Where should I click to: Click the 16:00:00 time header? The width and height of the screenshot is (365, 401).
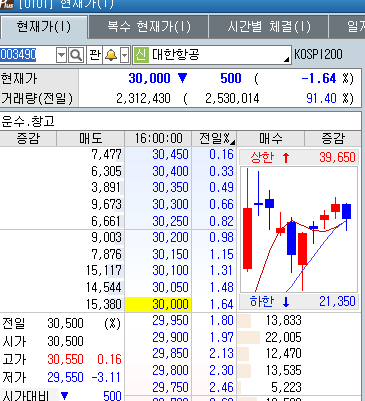[158, 138]
